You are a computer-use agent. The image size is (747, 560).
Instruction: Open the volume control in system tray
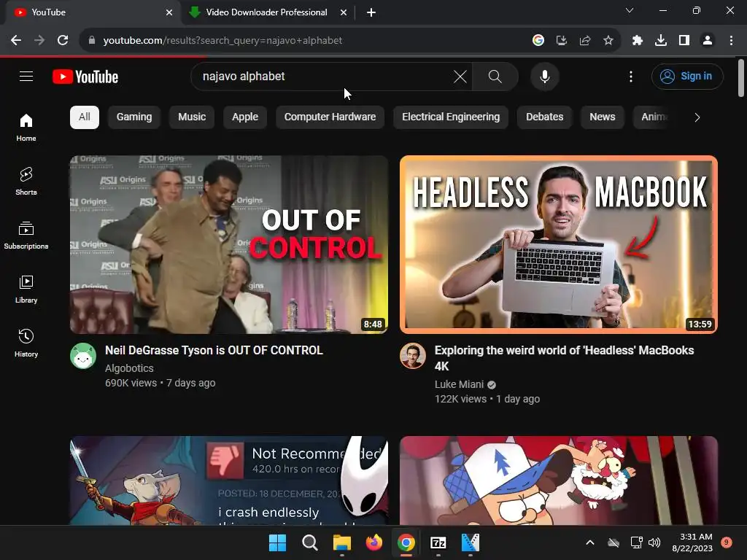654,542
